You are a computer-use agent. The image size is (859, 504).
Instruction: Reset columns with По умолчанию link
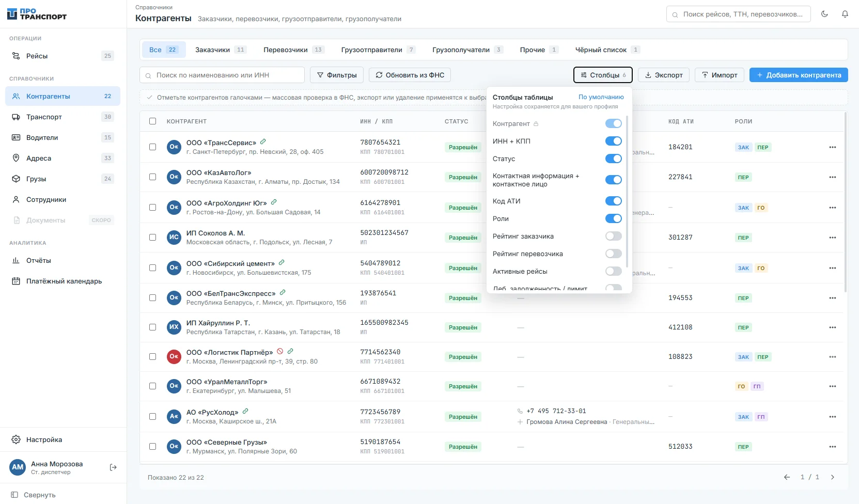[601, 97]
